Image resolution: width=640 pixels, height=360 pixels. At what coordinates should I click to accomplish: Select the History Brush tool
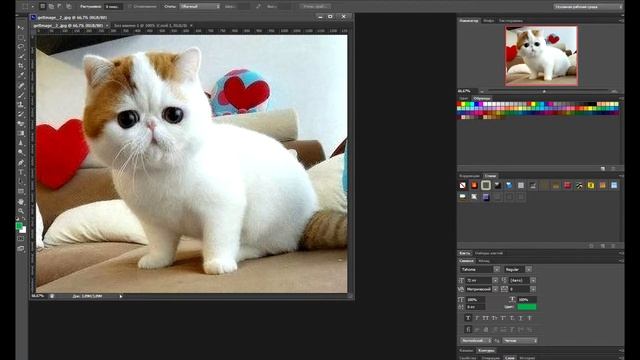click(x=21, y=114)
